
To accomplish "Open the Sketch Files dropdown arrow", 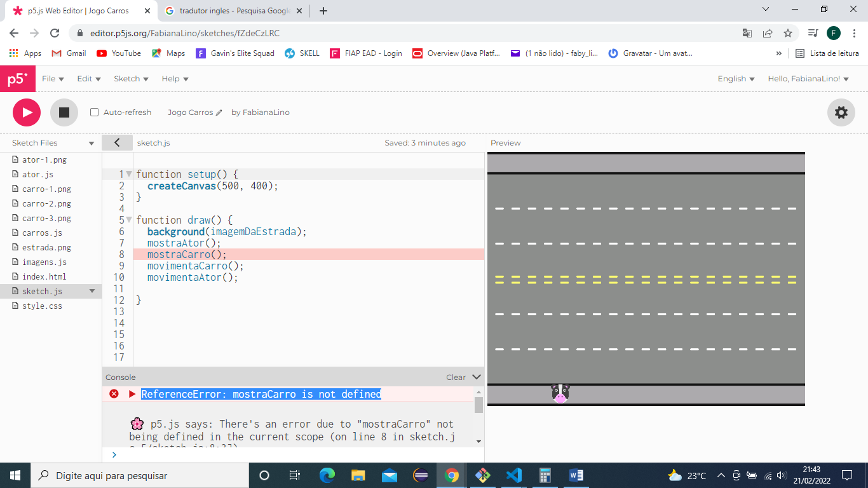I will click(92, 144).
